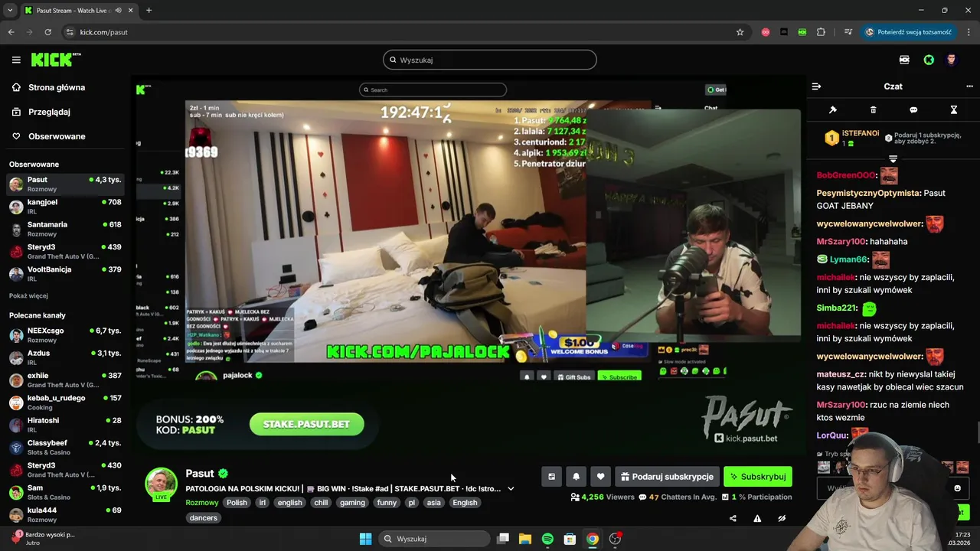Open Obserwowane in sidebar

[x=48, y=136]
